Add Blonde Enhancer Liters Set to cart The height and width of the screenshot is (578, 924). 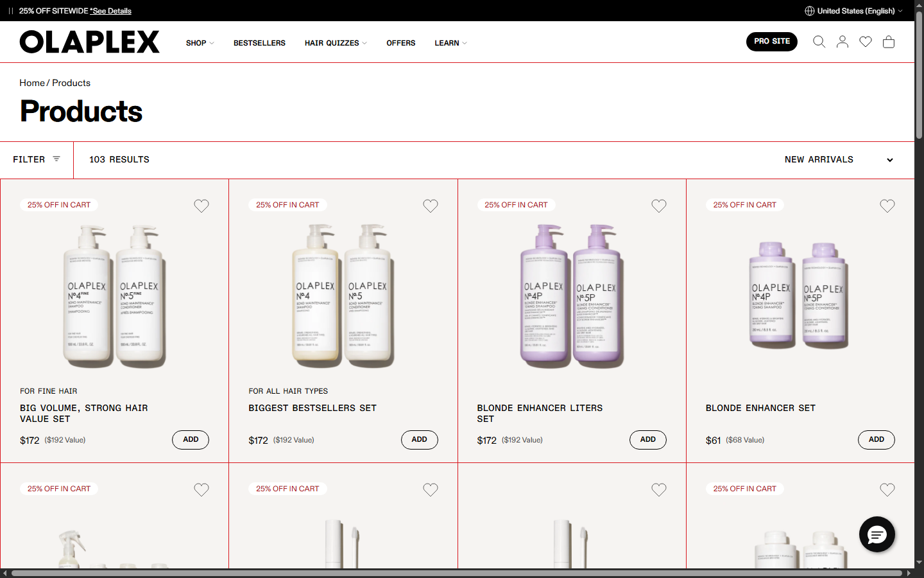[648, 440]
